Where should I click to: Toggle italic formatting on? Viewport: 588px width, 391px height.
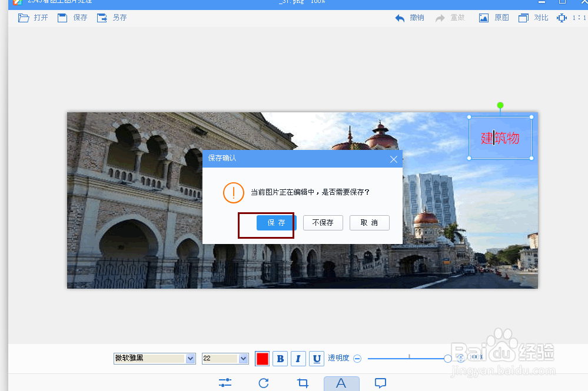click(298, 359)
